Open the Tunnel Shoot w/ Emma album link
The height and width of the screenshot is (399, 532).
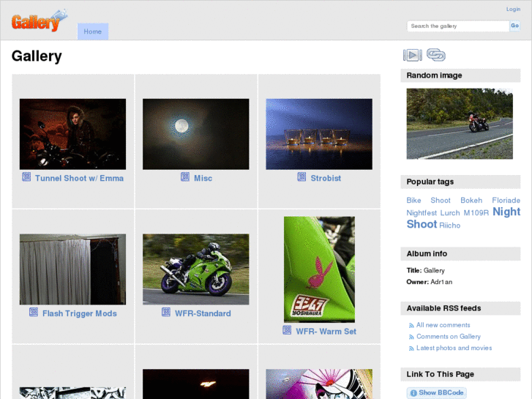[x=79, y=179]
